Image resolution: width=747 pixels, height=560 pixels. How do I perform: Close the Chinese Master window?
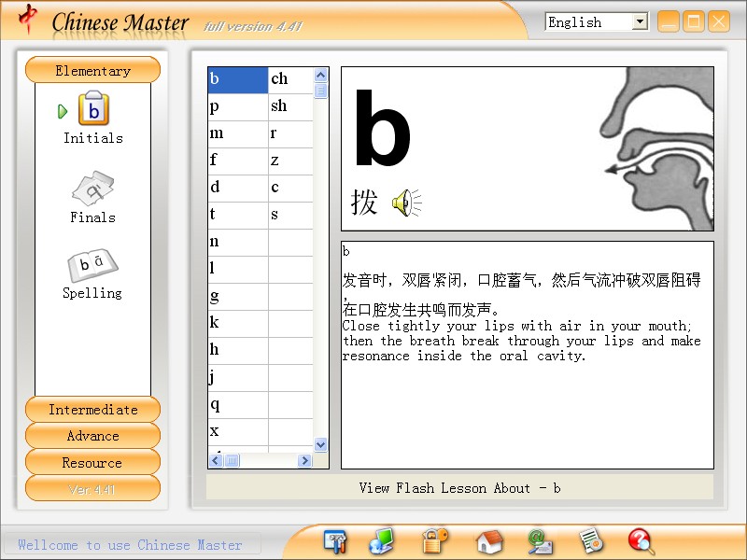[719, 21]
